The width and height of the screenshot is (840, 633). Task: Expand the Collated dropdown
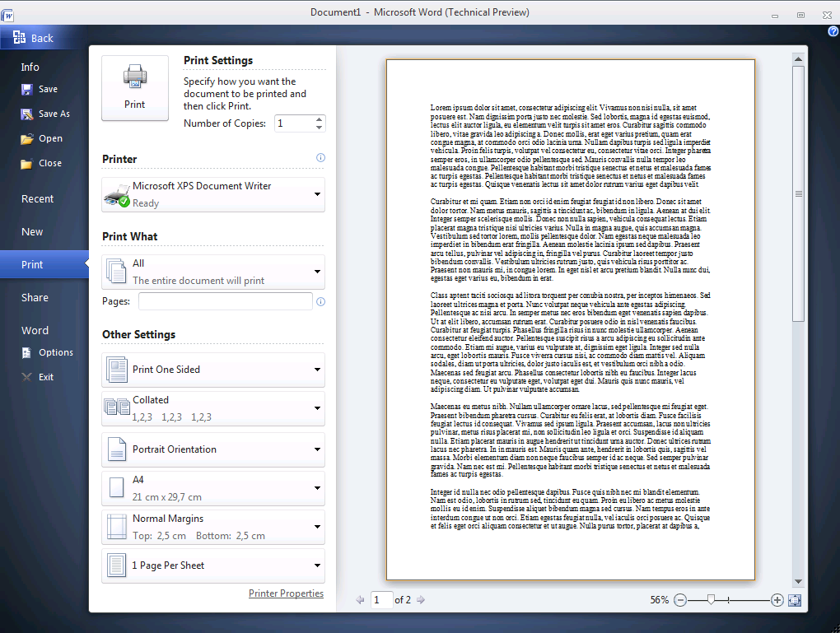point(317,408)
